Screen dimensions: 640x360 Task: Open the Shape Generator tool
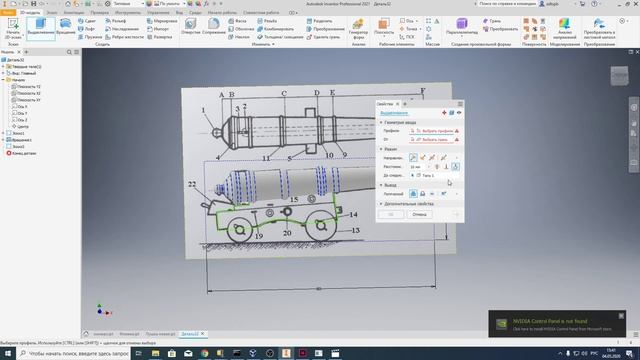(x=358, y=28)
